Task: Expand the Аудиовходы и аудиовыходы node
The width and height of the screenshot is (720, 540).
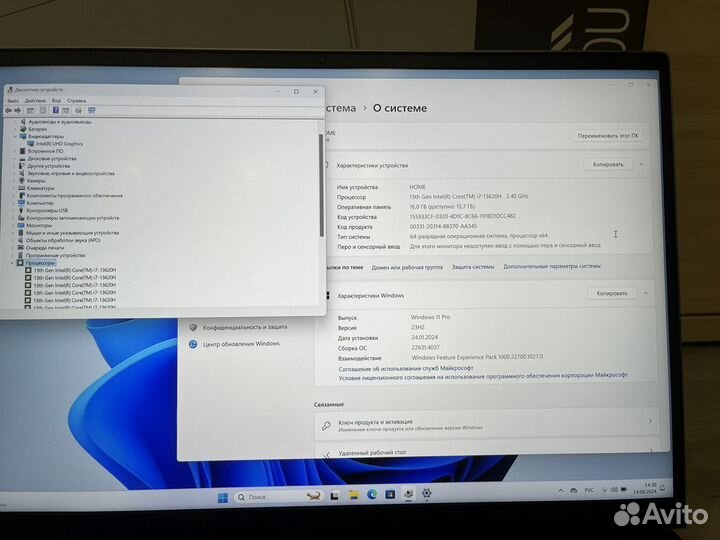Action: (x=15, y=122)
